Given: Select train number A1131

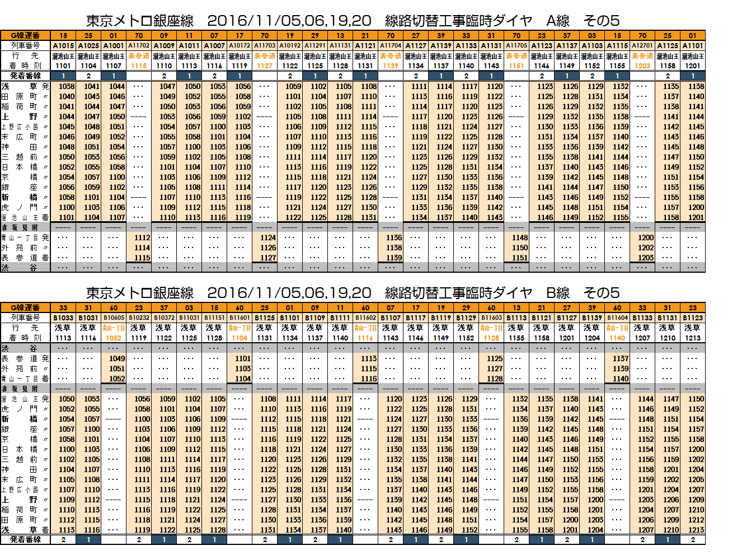Looking at the screenshot, I should (491, 45).
